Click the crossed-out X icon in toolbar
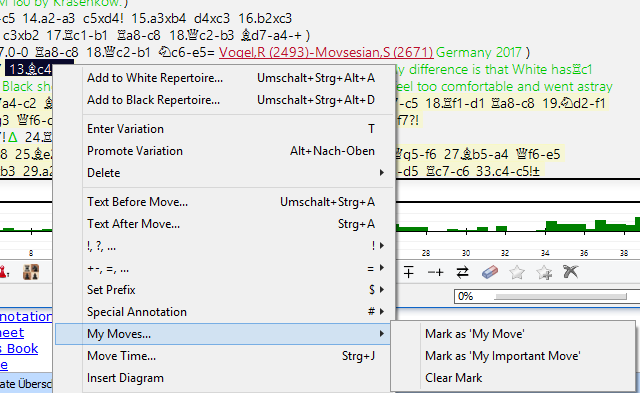This screenshot has height=393, width=640. [571, 272]
